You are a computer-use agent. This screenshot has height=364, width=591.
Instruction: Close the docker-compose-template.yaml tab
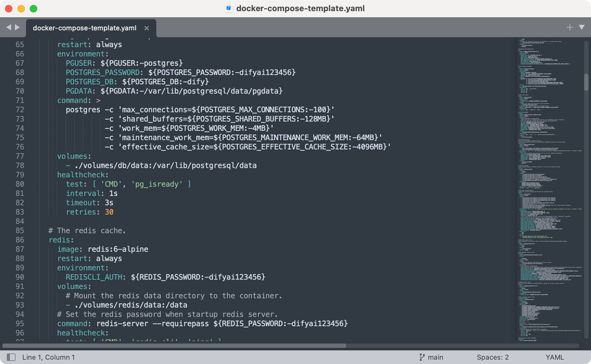147,28
